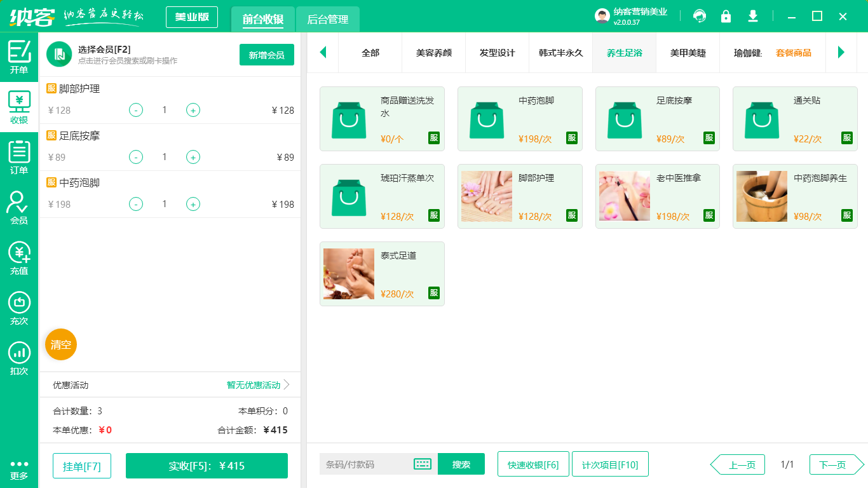Click the download icon in title bar
This screenshot has width=868, height=488.
coord(753,16)
